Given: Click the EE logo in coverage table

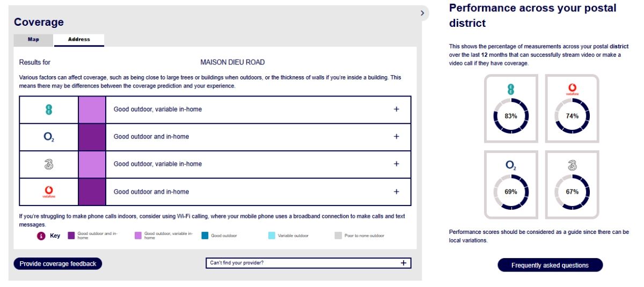Looking at the screenshot, I should 49,109.
